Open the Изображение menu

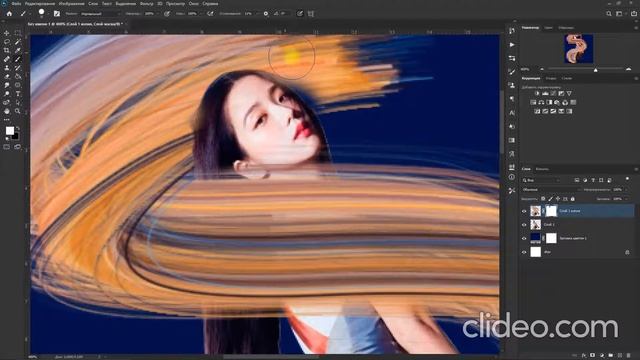point(71,3)
